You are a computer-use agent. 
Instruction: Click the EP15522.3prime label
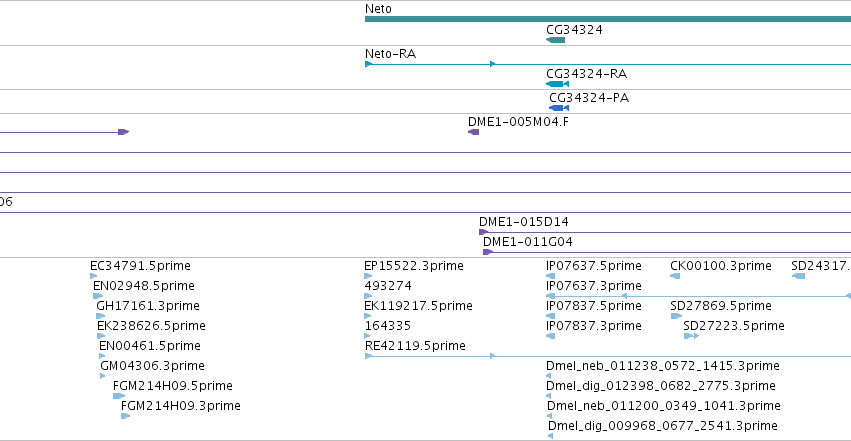coord(414,266)
